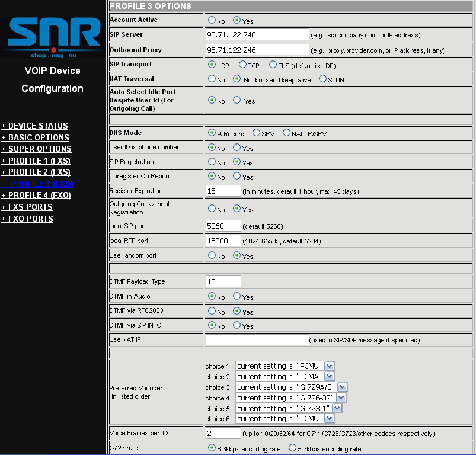Select SRV DNS Mode
The image size is (476, 455).
pyautogui.click(x=256, y=133)
